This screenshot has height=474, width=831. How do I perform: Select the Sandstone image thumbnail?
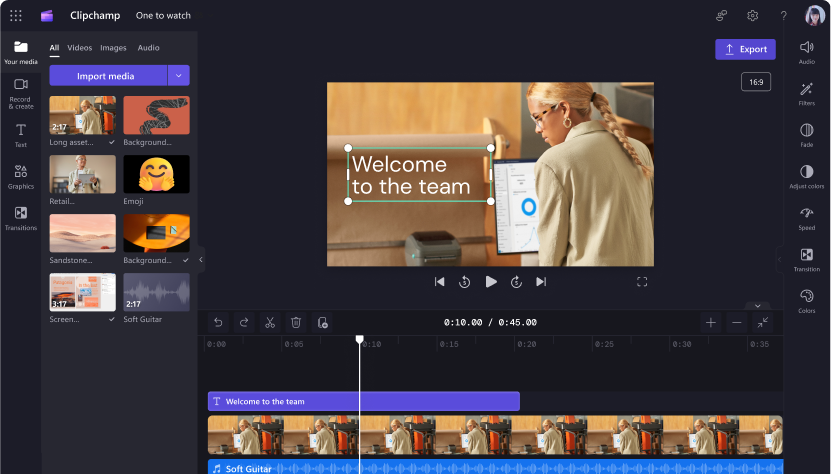[x=83, y=233]
